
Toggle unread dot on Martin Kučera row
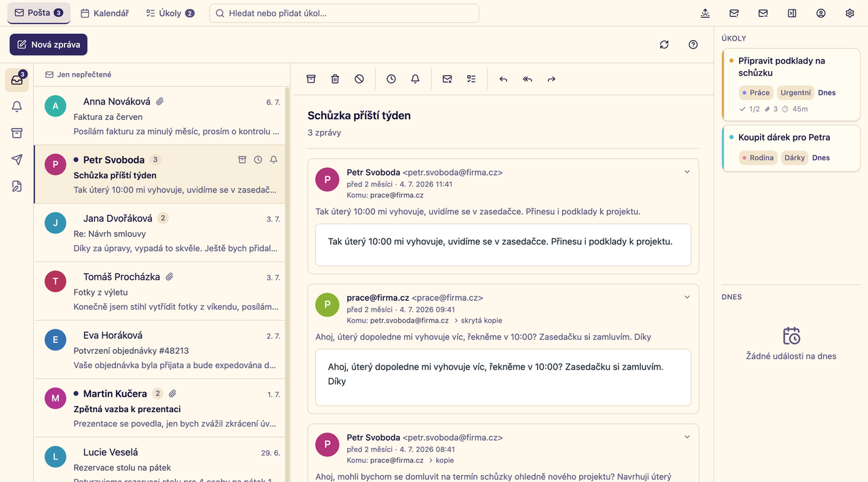pyautogui.click(x=76, y=394)
